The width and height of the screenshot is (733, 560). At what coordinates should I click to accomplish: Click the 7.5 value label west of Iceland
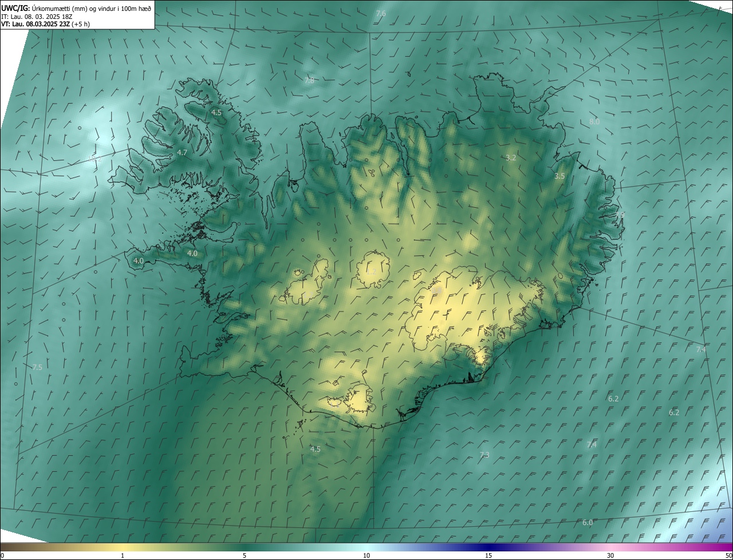pyautogui.click(x=37, y=367)
